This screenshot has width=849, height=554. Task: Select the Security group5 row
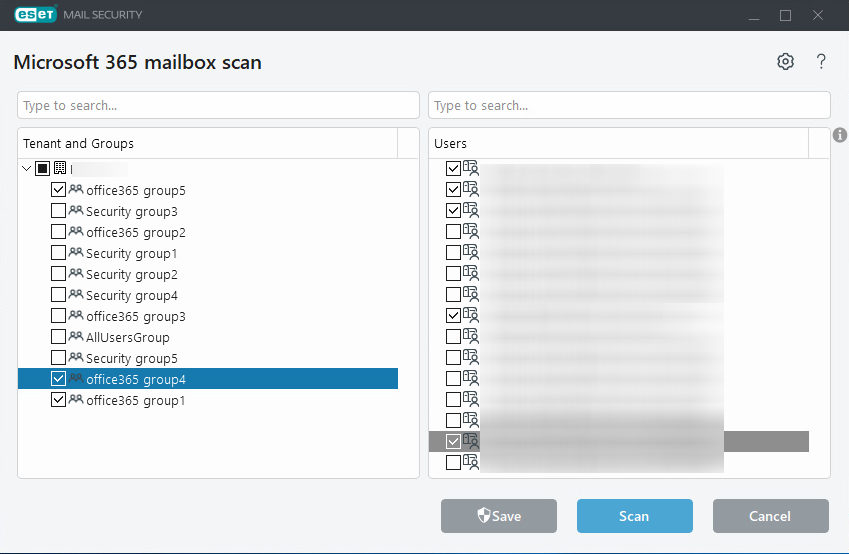131,358
